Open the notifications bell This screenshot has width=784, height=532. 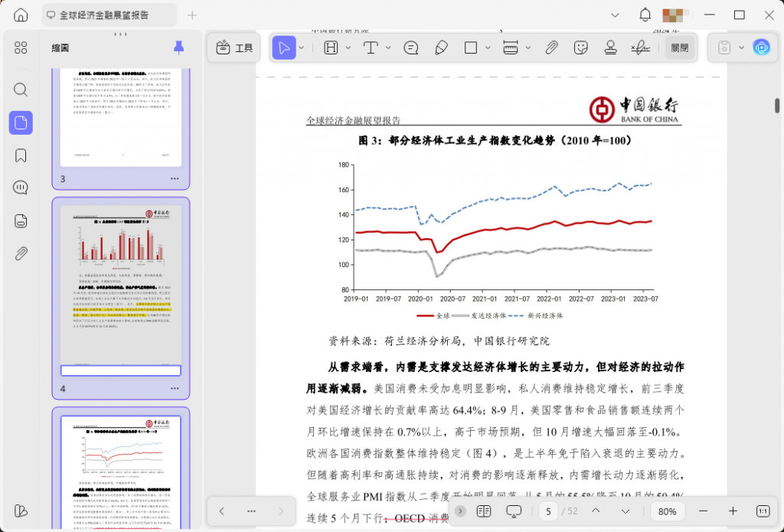click(645, 15)
